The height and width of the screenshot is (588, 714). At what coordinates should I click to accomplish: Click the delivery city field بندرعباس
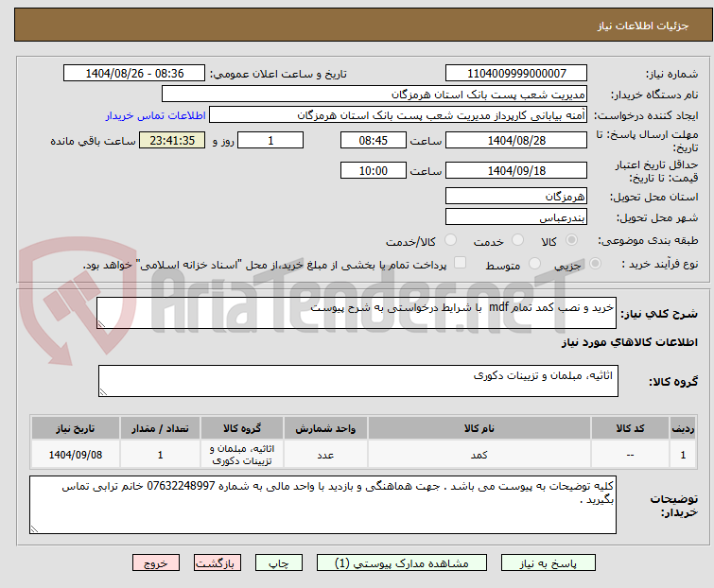click(516, 216)
